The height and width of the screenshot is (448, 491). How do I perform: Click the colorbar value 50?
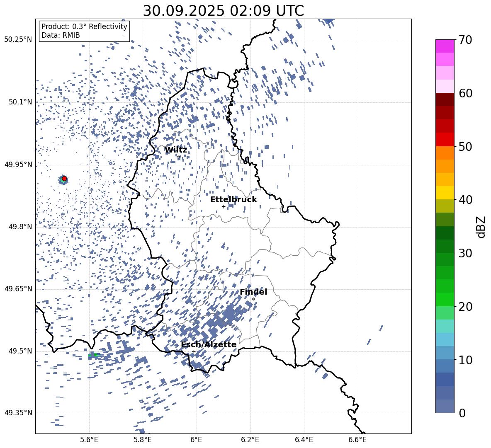point(466,147)
